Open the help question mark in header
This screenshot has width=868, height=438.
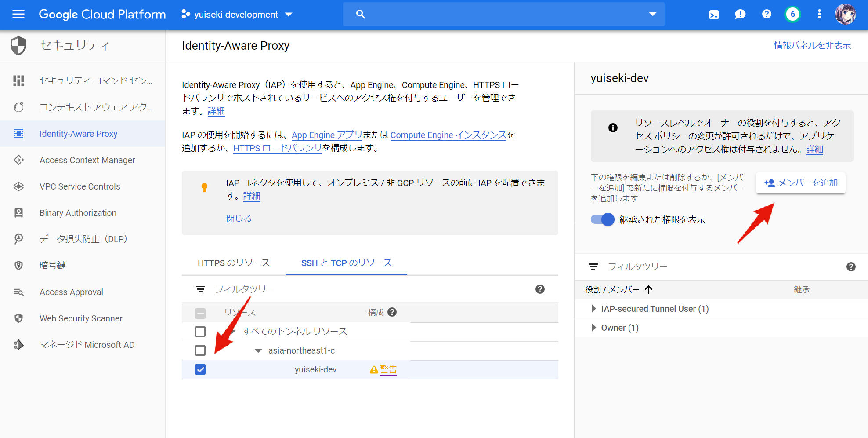[x=767, y=15]
